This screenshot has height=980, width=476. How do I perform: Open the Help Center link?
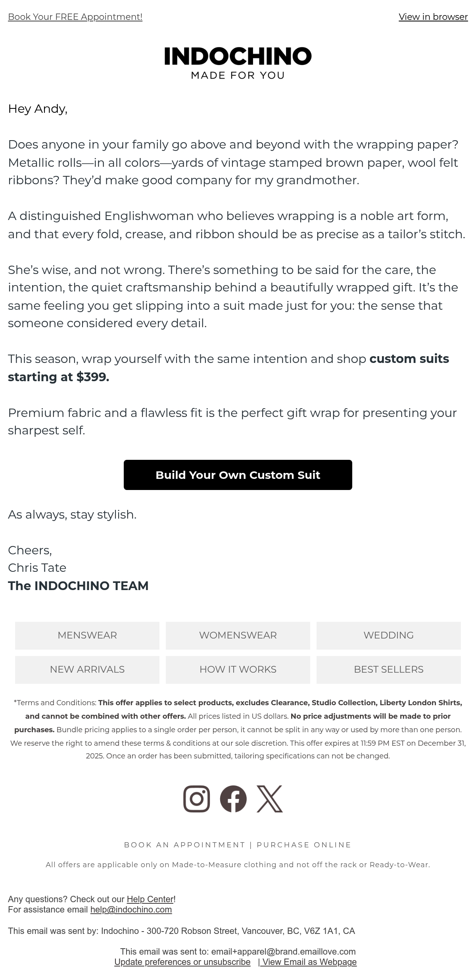click(x=150, y=899)
